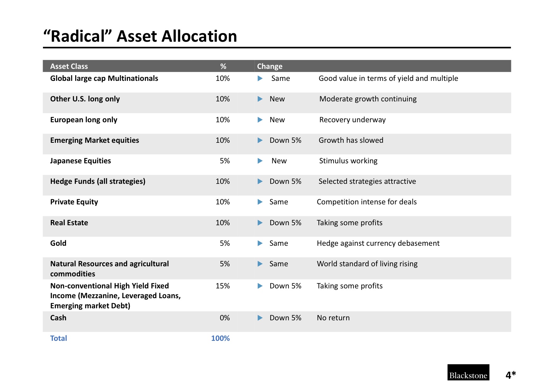Viewport: 554px width, 392px height.
Task: Click the blue Total label
Action: pyautogui.click(x=58, y=338)
